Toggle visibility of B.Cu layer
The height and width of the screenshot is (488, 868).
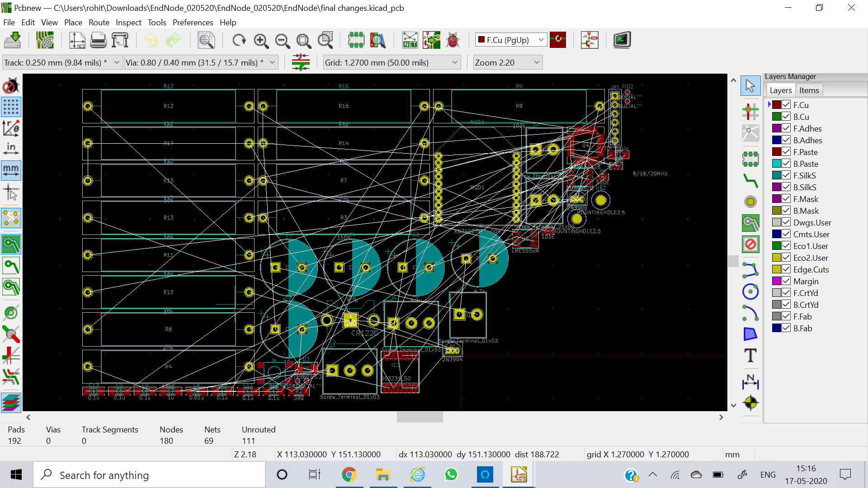point(787,117)
